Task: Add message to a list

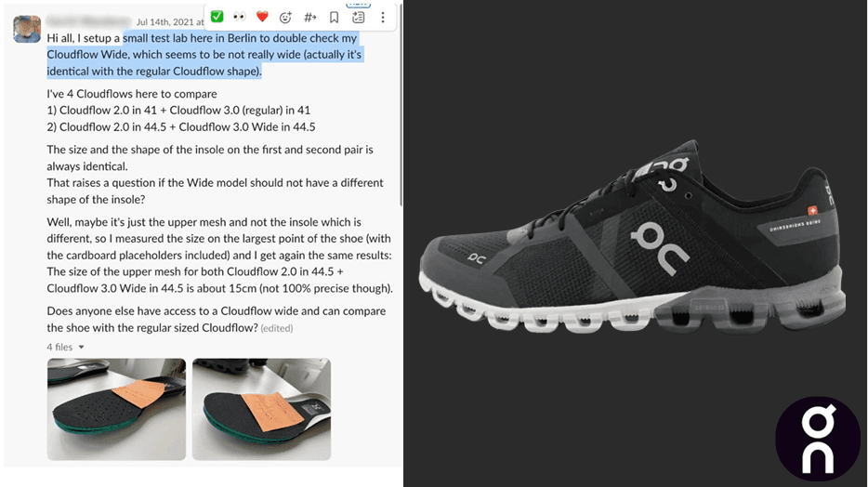Action: [x=358, y=17]
